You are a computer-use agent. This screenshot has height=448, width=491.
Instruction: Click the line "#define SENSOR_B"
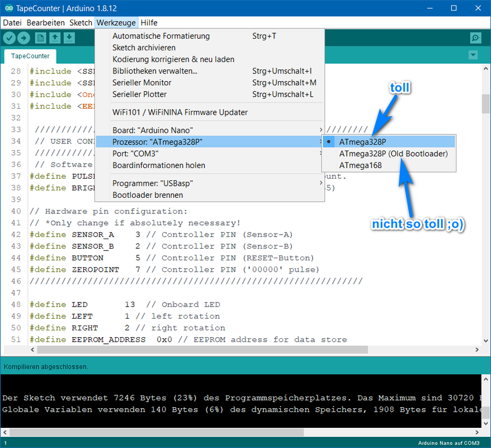[x=161, y=246]
